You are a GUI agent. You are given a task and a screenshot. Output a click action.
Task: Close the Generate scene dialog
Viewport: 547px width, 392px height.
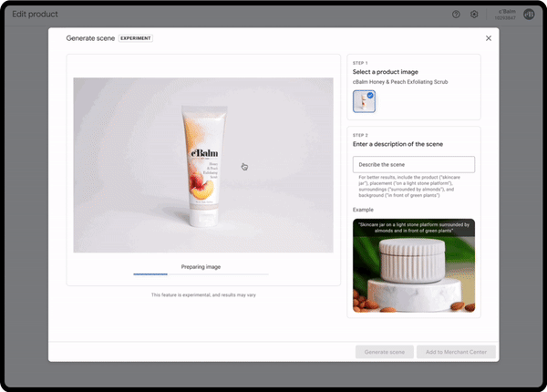pos(489,38)
